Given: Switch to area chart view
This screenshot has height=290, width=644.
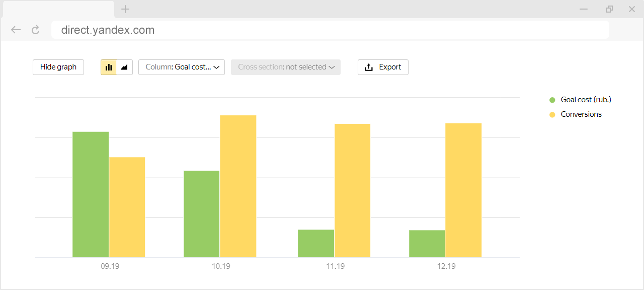Looking at the screenshot, I should pyautogui.click(x=125, y=67).
